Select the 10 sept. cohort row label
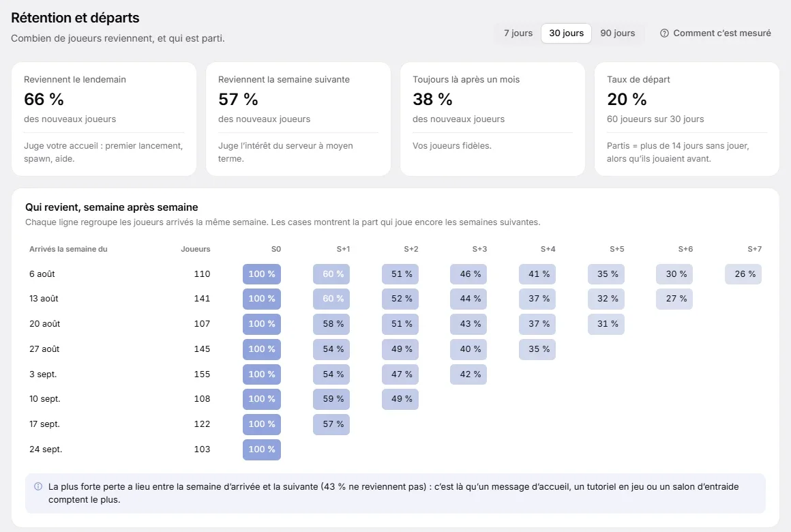 click(x=44, y=399)
